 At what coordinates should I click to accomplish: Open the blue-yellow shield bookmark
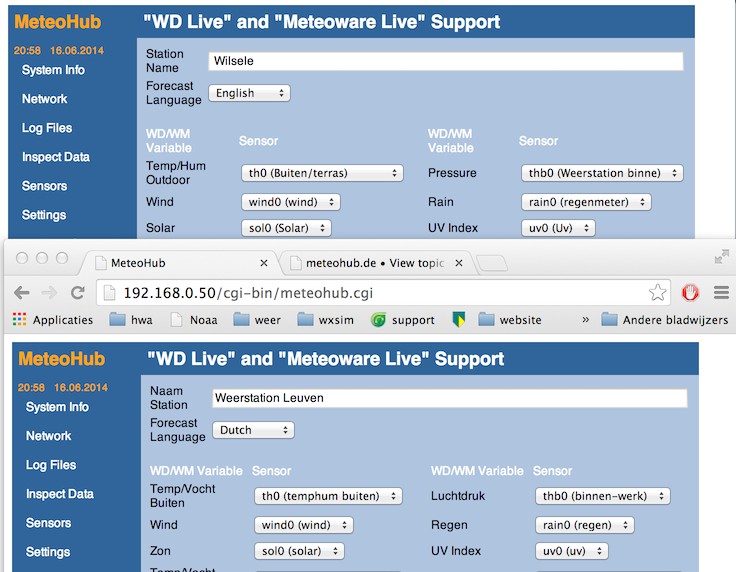[459, 320]
